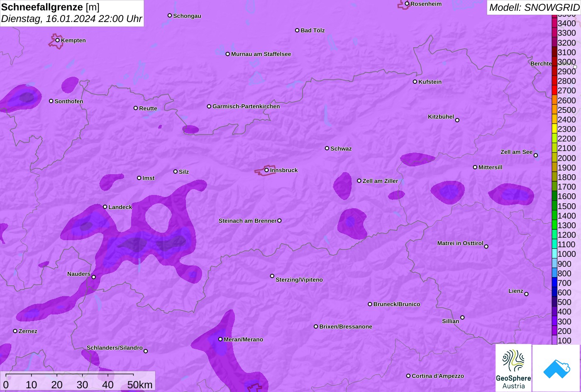Click the Sillian location marker

click(x=462, y=318)
